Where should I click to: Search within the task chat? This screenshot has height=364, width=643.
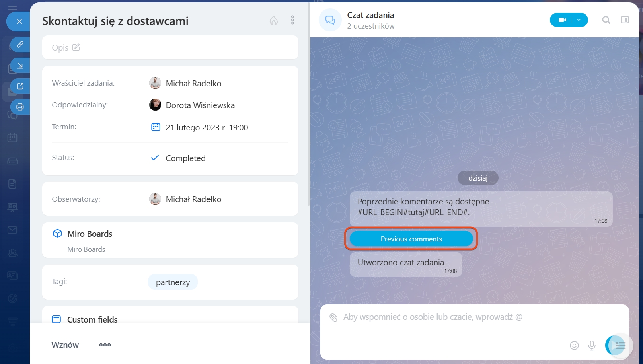[606, 20]
